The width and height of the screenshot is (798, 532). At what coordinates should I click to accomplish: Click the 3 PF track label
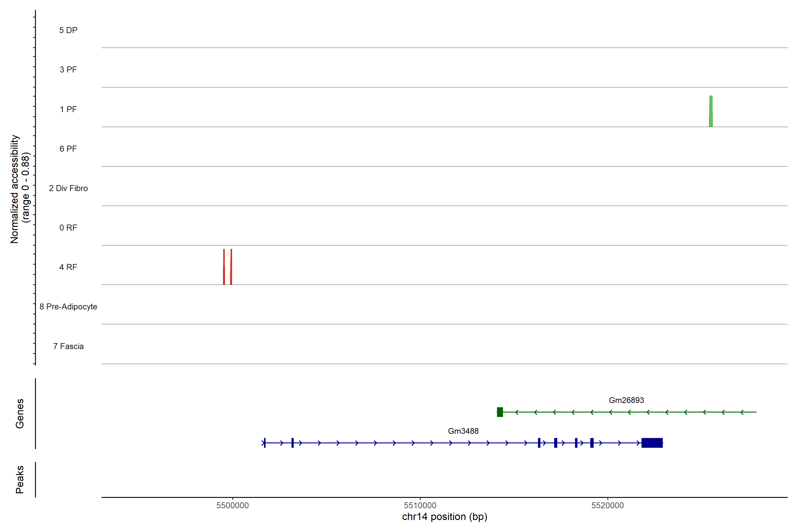tap(68, 70)
